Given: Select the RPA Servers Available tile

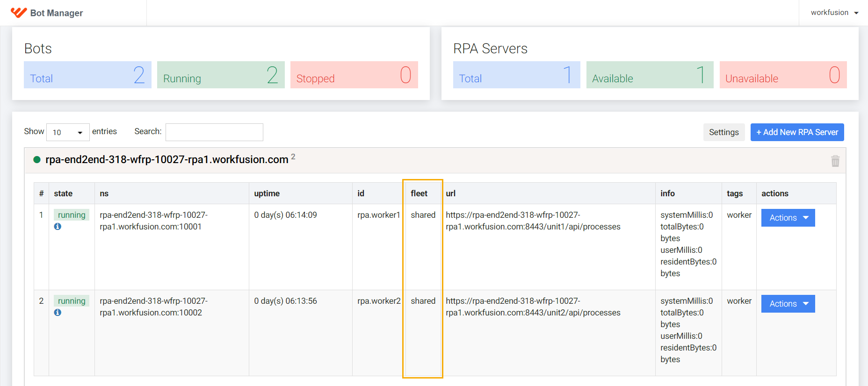Looking at the screenshot, I should coord(650,75).
